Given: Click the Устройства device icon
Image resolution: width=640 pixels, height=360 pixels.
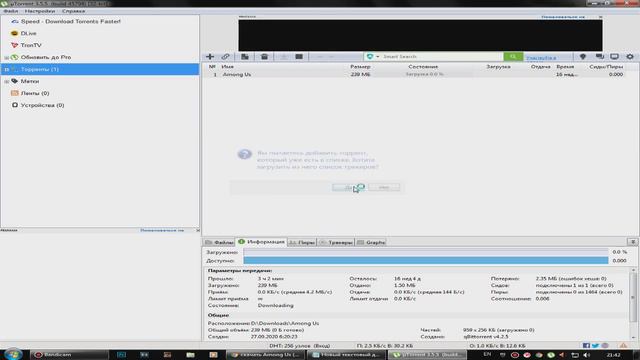Looking at the screenshot, I should tap(15, 105).
